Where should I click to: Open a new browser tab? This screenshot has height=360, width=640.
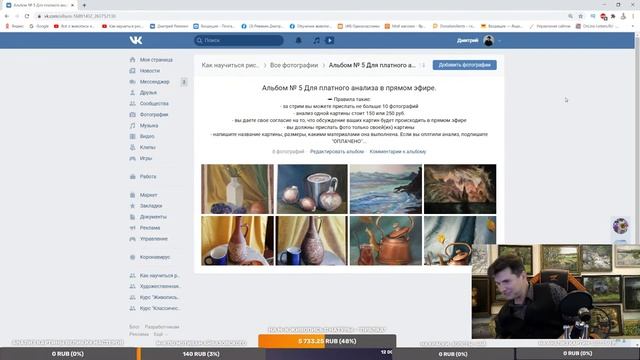point(84,5)
